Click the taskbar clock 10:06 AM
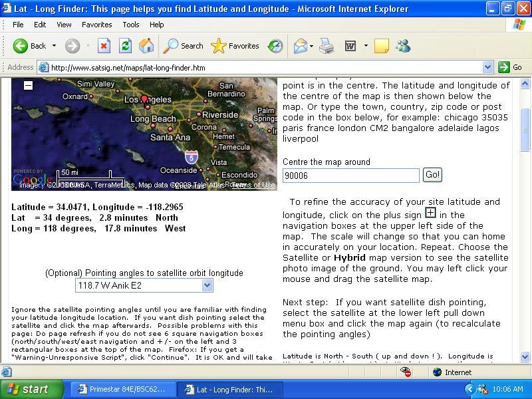 [x=507, y=389]
